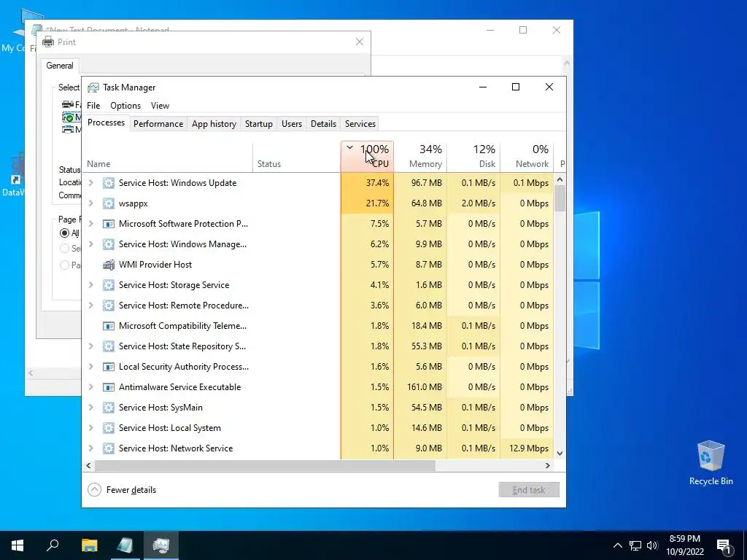Expand the wsappx process group
Image resolution: width=747 pixels, height=560 pixels.
pos(91,203)
